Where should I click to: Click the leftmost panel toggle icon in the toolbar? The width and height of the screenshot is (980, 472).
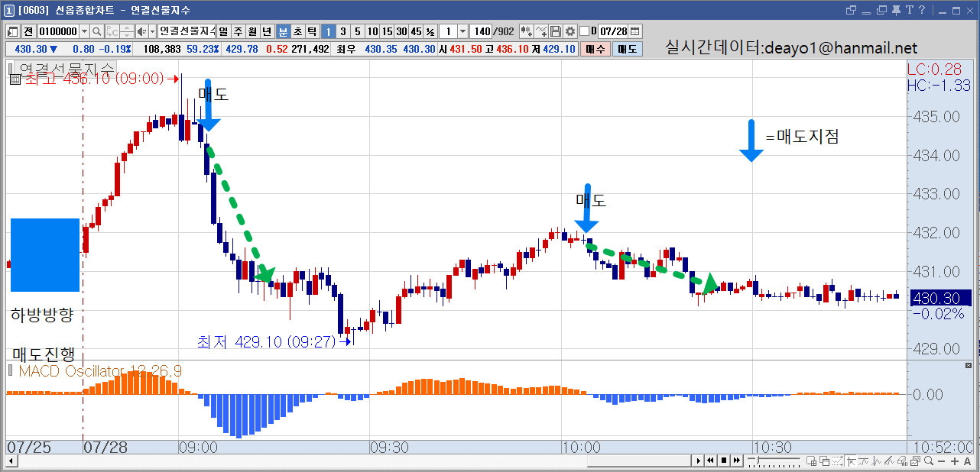pos(12,31)
